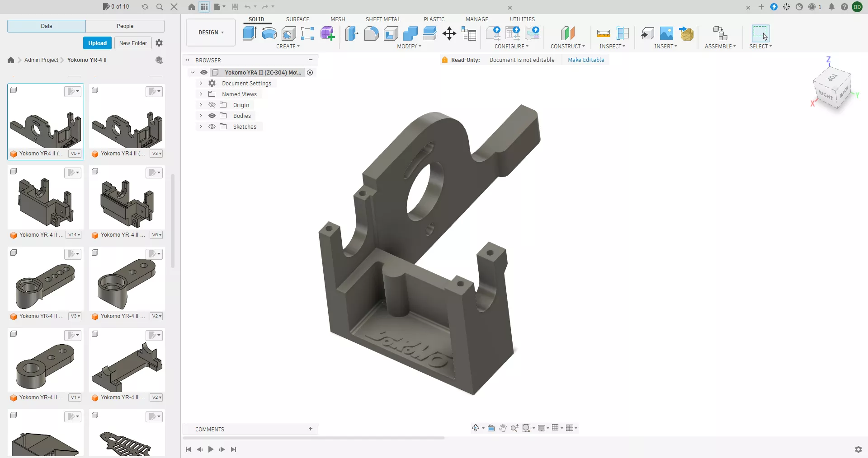
Task: Click the Hole tool icon
Action: (288, 33)
